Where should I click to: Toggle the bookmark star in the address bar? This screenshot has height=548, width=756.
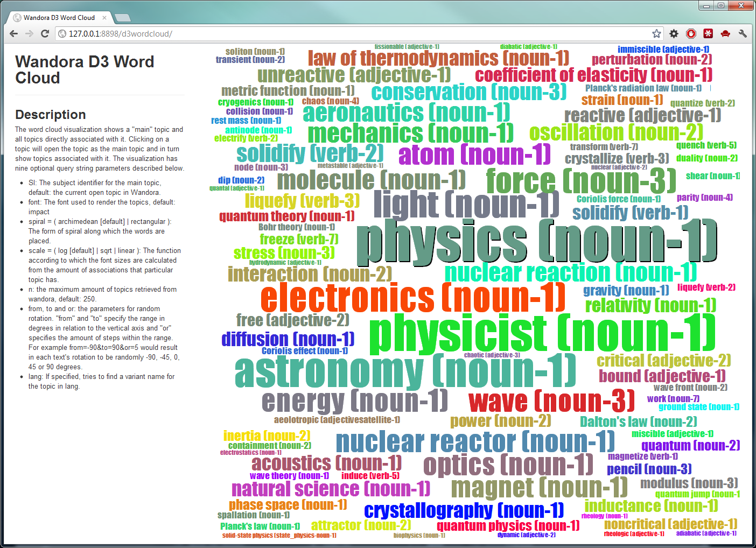[x=656, y=33]
